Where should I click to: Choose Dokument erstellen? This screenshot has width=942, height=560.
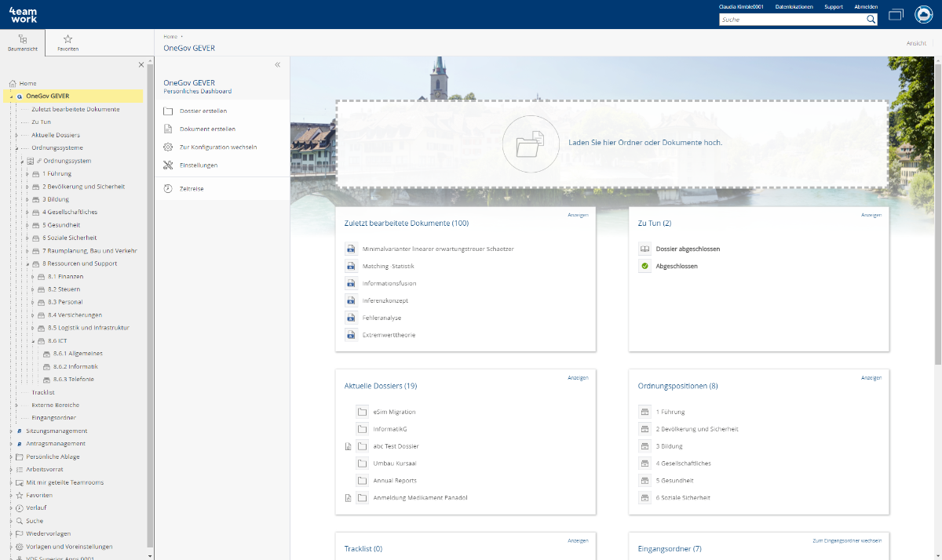[x=207, y=129]
